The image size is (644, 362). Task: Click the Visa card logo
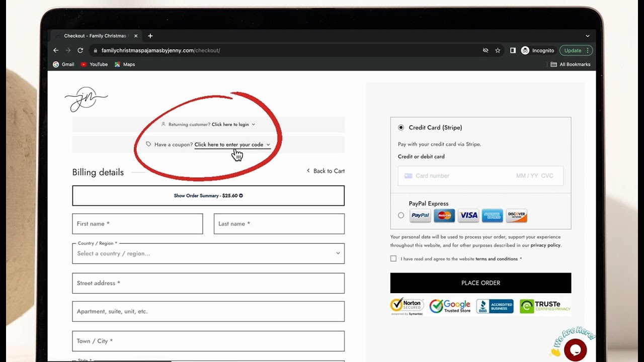tap(468, 215)
